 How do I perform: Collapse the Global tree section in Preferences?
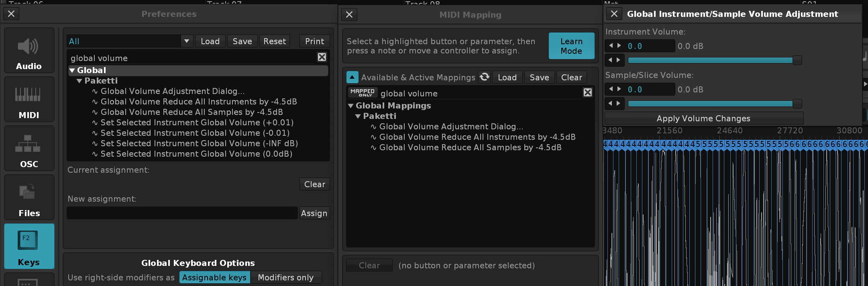coord(72,71)
